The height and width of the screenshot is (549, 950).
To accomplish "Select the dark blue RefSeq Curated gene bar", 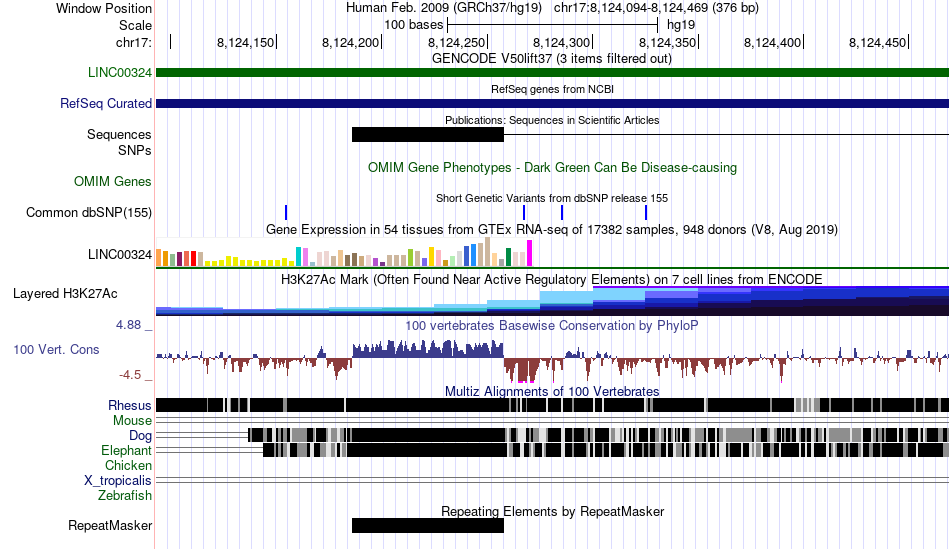I will click(x=553, y=104).
